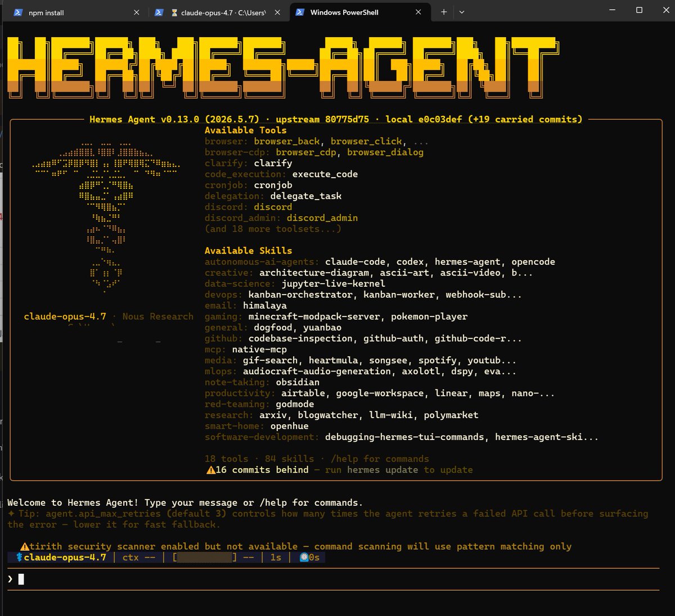
Task: Close the terminal window
Action: pyautogui.click(x=665, y=10)
